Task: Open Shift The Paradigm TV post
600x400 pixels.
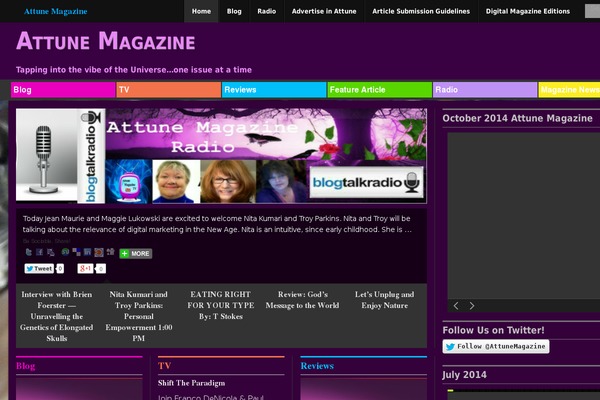Action: click(191, 383)
